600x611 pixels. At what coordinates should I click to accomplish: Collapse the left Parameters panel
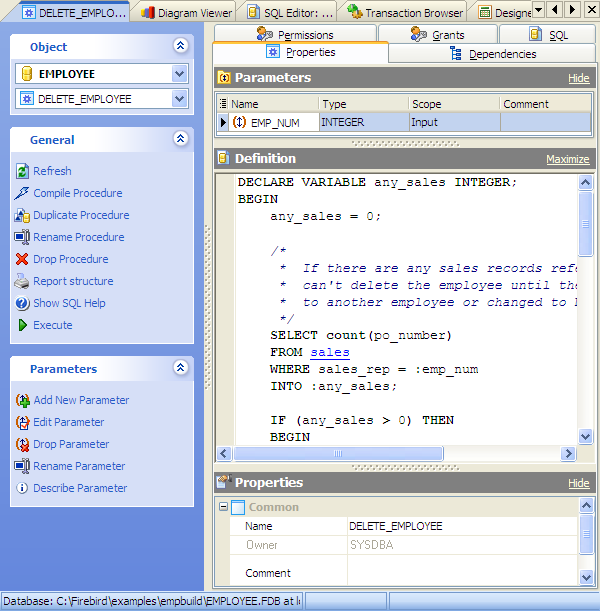(180, 367)
